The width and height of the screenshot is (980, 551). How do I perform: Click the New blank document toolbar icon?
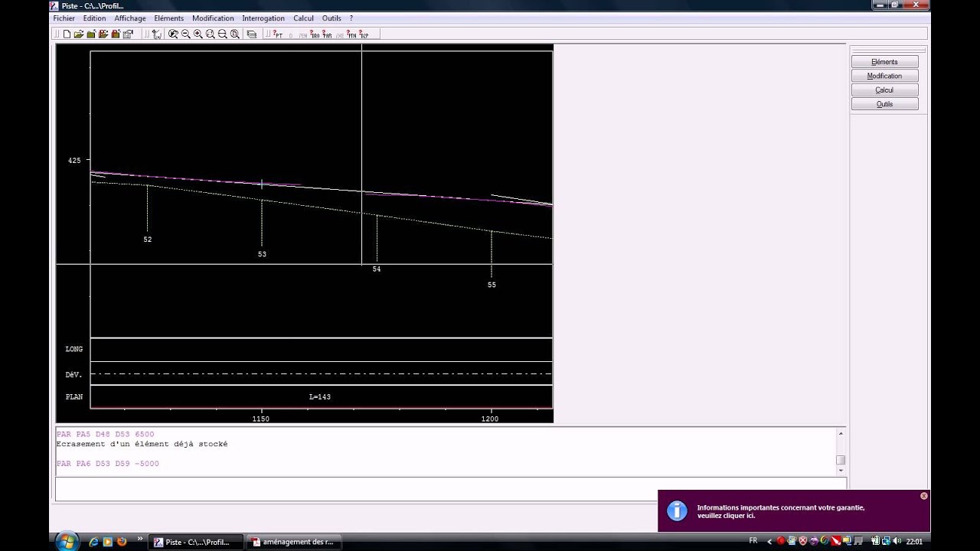(67, 34)
